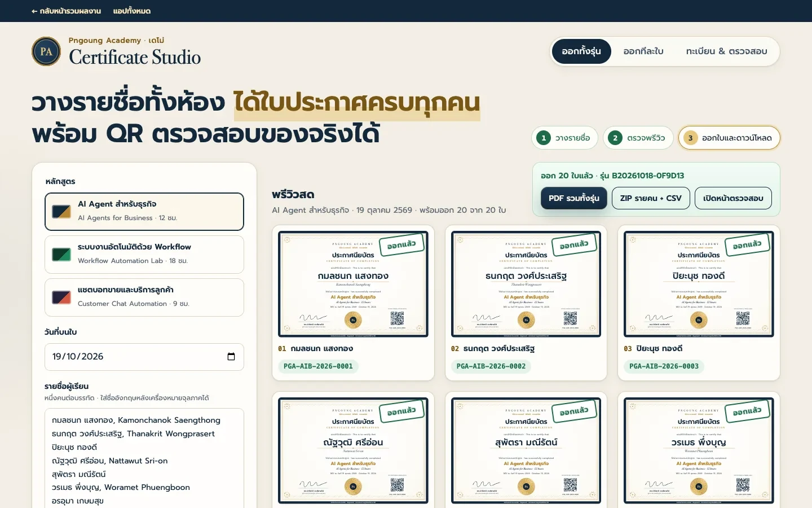
Task: Click the gold seal on ธนกฤต certificate
Action: tap(526, 320)
